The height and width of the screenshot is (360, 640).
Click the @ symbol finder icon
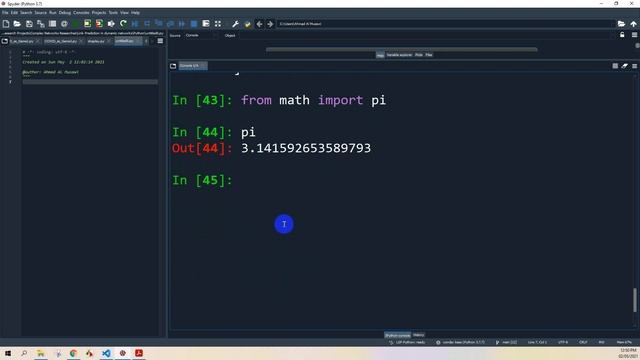[x=64, y=24]
